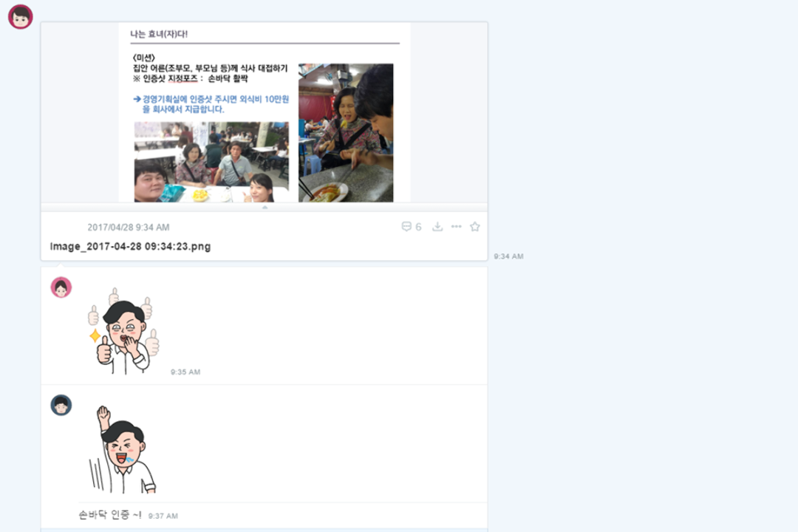Star the image message as favorite

475,227
